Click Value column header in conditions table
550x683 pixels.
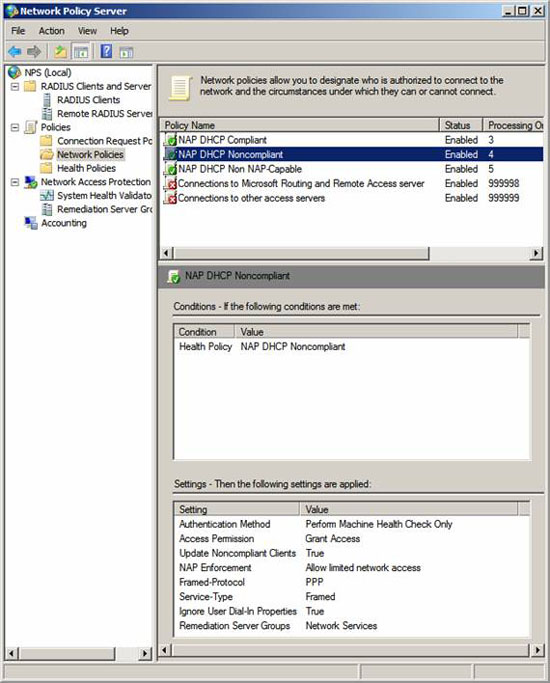pos(376,332)
